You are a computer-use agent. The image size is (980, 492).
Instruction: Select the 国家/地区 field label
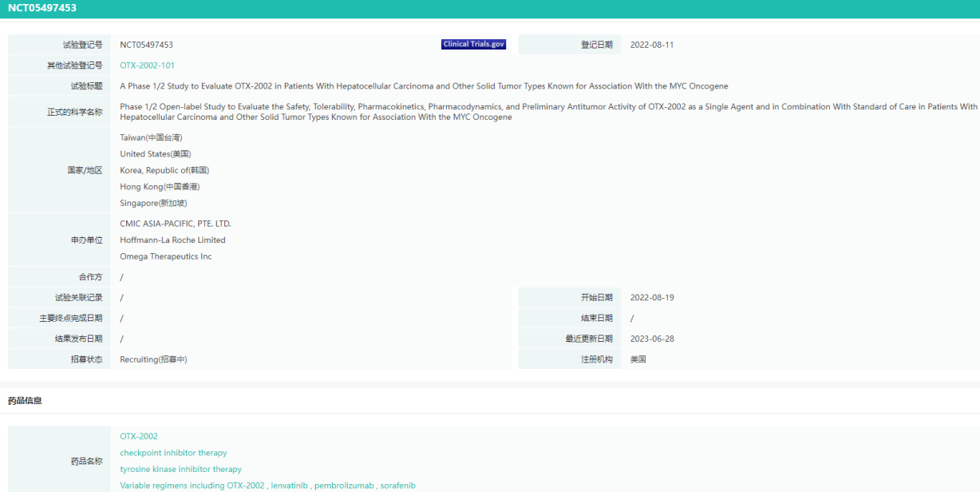85,170
